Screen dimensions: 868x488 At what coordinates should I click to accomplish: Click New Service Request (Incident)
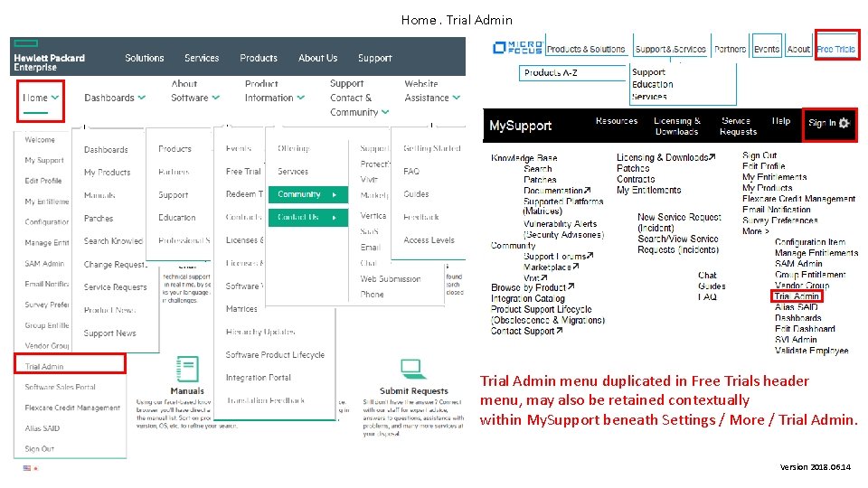(x=679, y=222)
